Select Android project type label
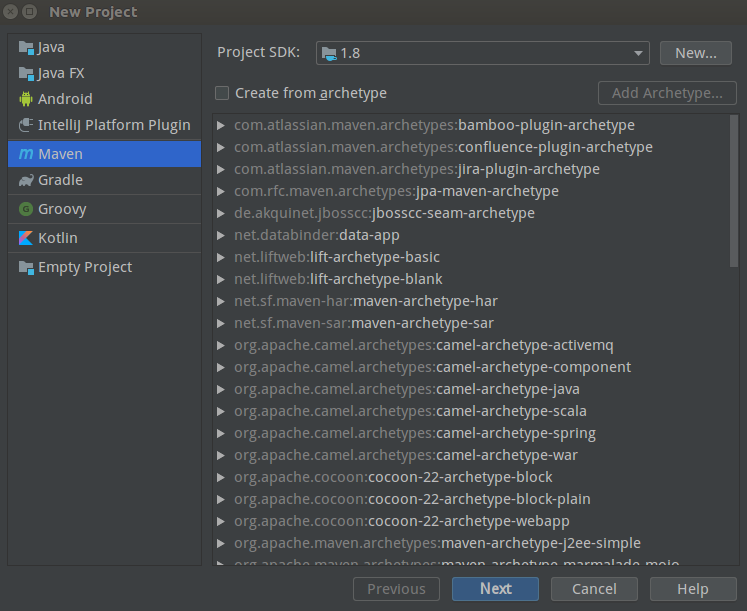This screenshot has width=747, height=611. click(65, 99)
